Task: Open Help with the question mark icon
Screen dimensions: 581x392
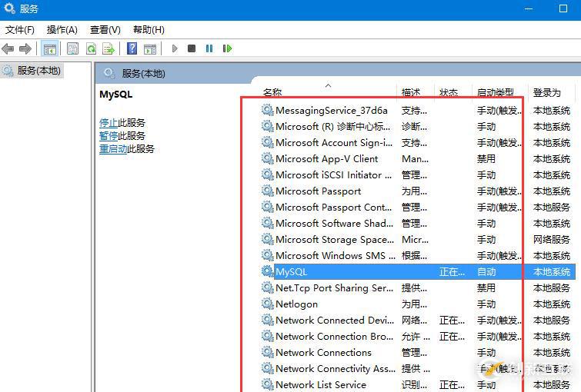Action: 132,48
